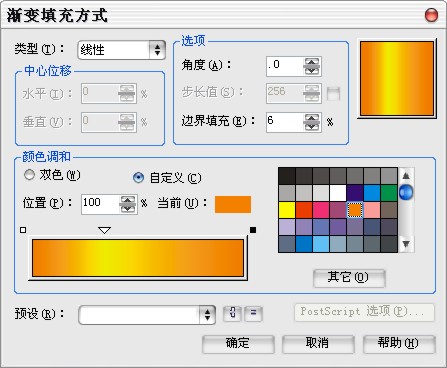Adjust the 位置 spinner arrows
This screenshot has height=368, width=447.
128,204
